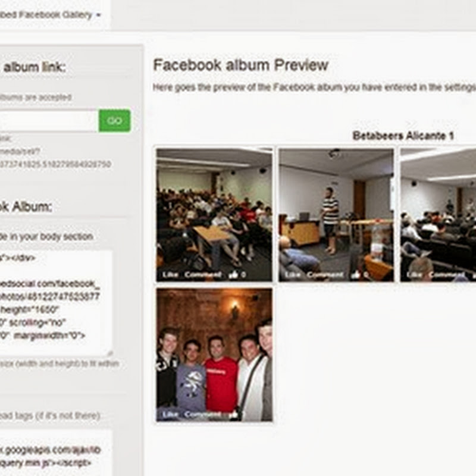Click Like on the group photo
The image size is (476, 476).
[x=170, y=414]
